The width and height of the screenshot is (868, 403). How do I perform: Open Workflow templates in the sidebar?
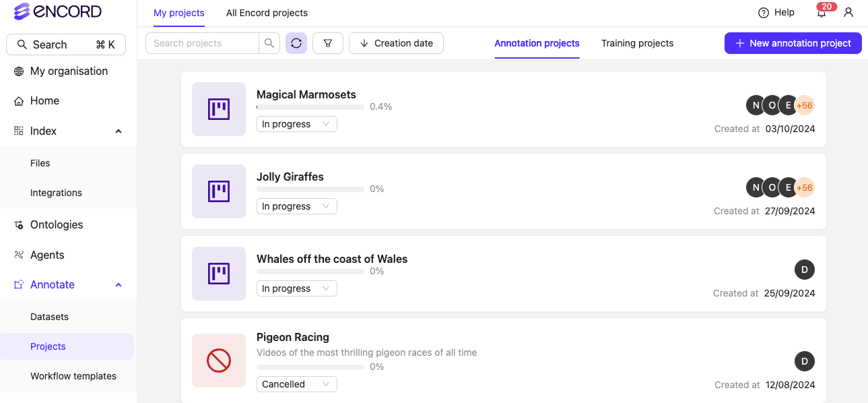[73, 376]
